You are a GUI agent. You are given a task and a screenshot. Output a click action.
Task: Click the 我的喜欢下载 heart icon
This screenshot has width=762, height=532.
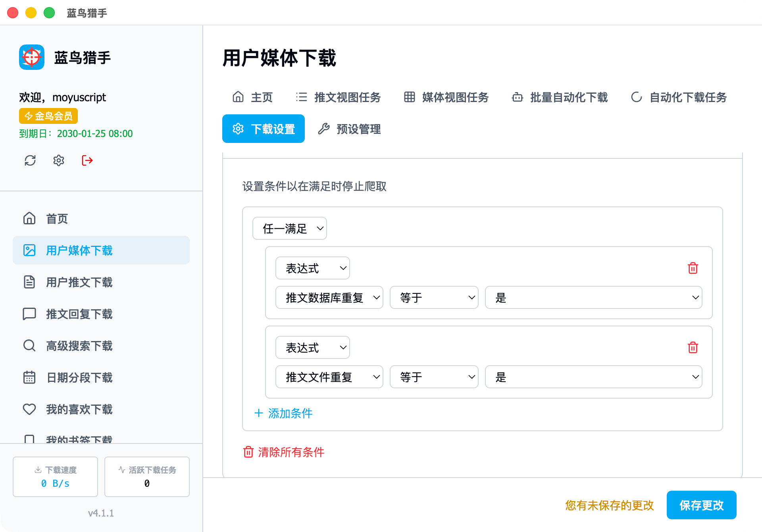click(x=29, y=409)
